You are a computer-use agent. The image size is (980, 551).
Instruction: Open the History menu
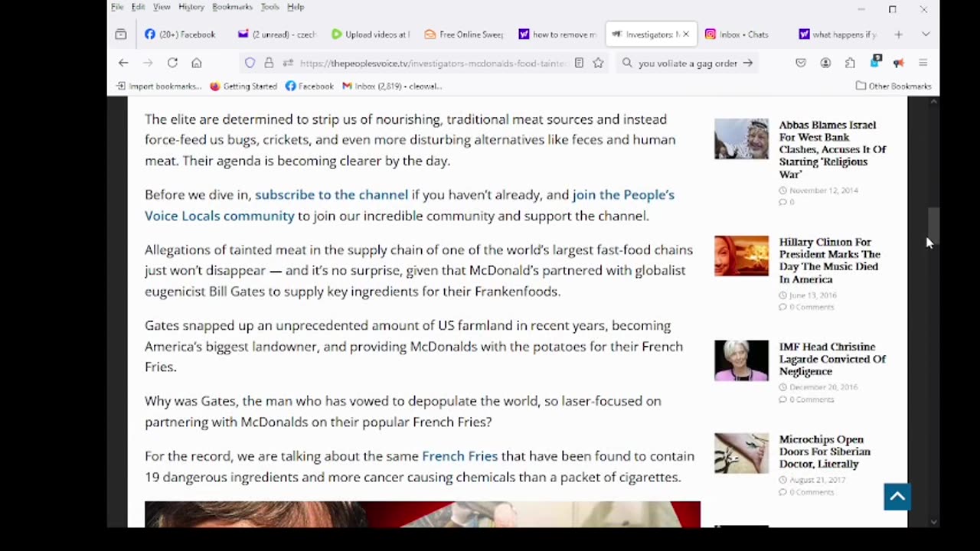click(191, 7)
